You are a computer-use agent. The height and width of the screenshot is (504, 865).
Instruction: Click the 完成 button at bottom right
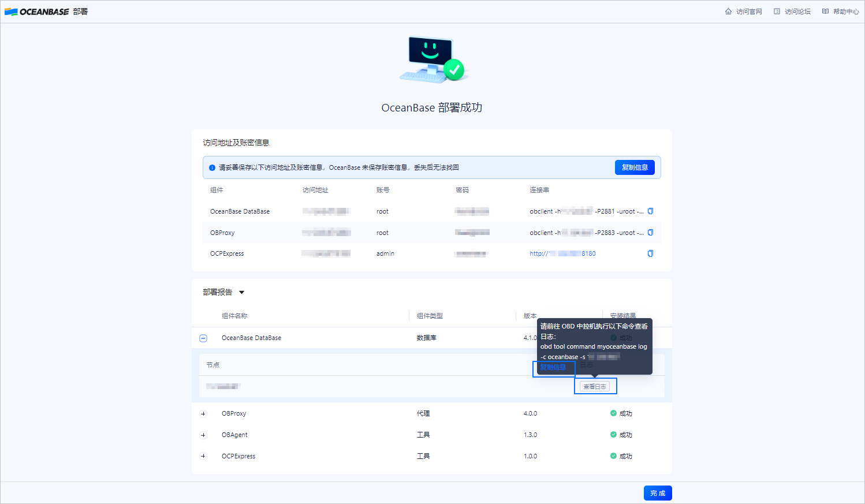(658, 493)
